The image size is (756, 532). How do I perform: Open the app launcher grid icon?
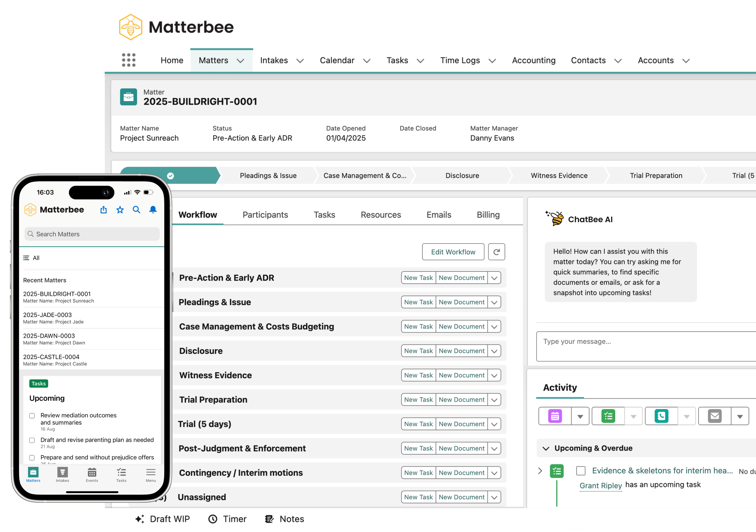tap(128, 60)
